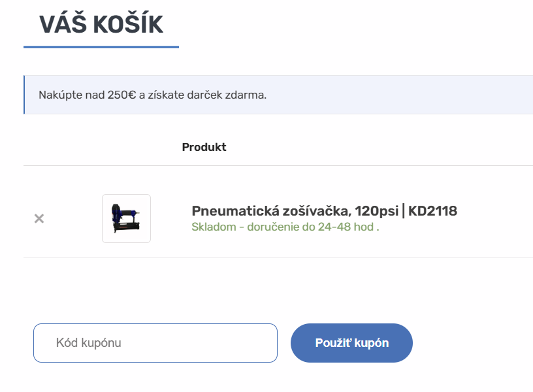Click the blue underline below VÁŠ KOŠÍK
The width and height of the screenshot is (533, 392).
point(102,46)
